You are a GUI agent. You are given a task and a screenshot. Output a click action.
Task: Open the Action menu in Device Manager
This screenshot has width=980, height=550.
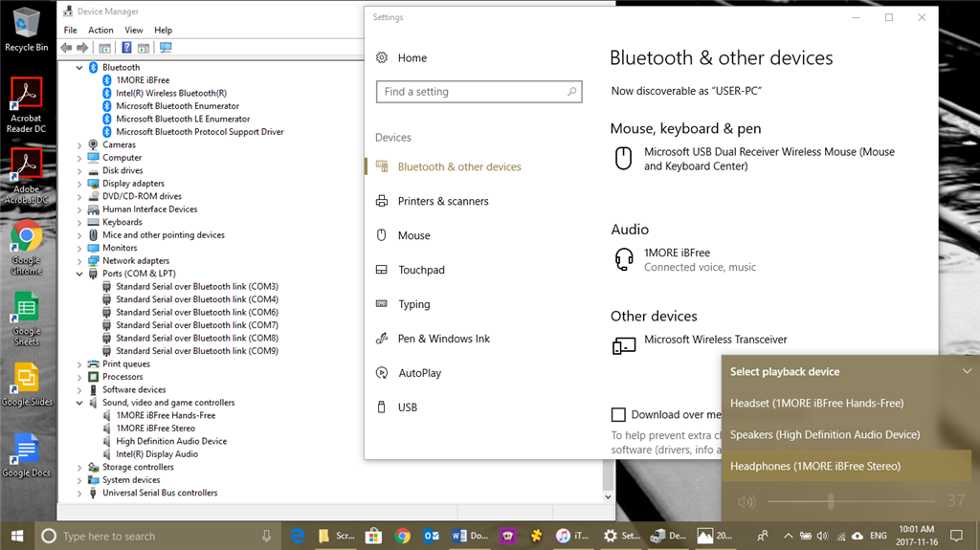[x=100, y=30]
